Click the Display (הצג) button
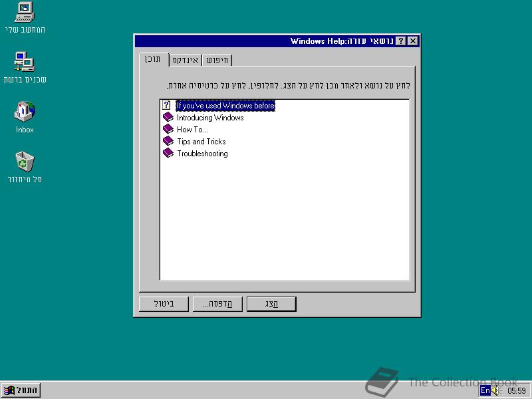Viewport: 532px width, 399px height. pos(271,304)
